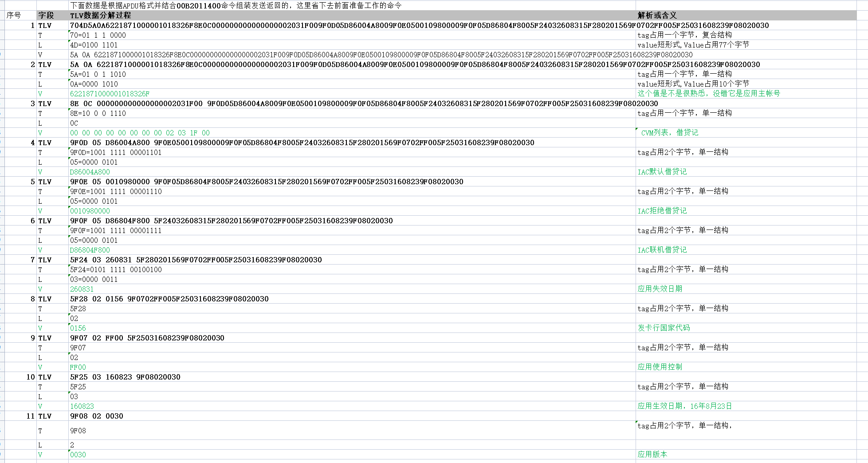Screen dimensions: 868x463
Task: Select the "IAC拒绝借贷记" meaning cell
Action: click(x=662, y=211)
